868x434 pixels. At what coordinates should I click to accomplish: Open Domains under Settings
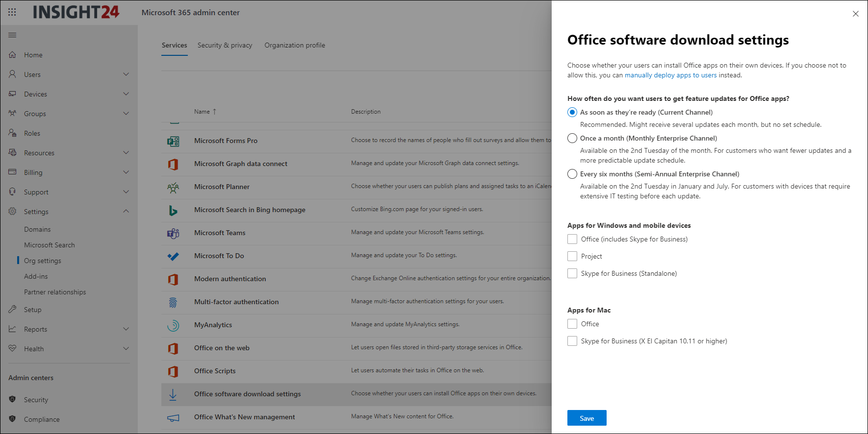tap(37, 229)
